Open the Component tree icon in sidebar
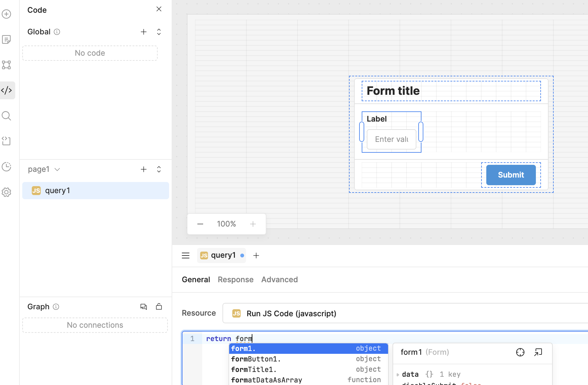This screenshot has height=385, width=588. click(x=6, y=65)
